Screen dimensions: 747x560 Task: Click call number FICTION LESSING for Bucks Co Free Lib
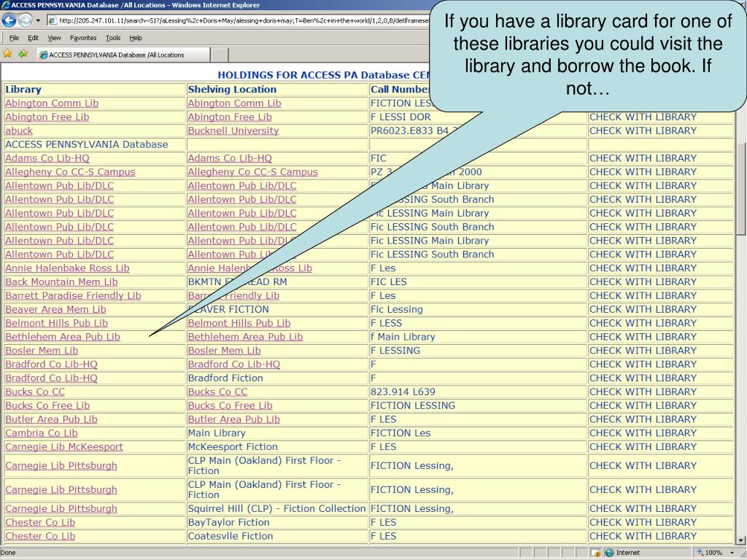[x=413, y=406]
